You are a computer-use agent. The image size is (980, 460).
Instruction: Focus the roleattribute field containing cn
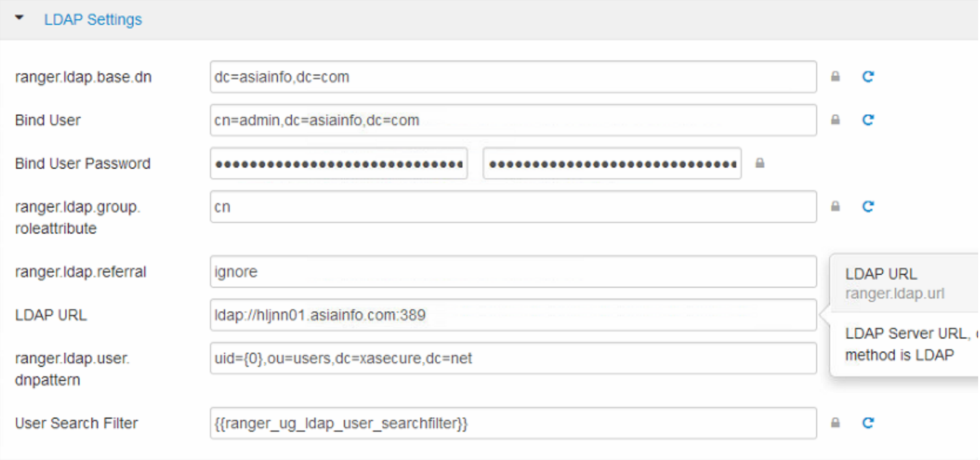tap(513, 206)
